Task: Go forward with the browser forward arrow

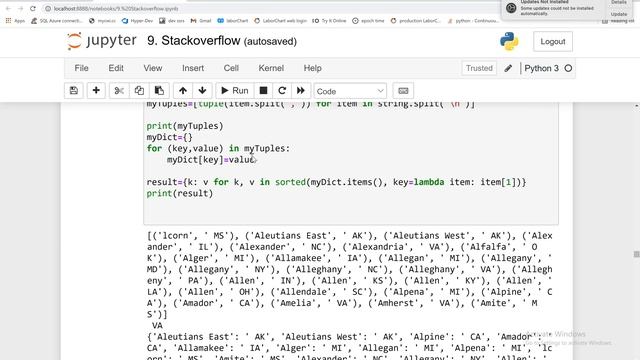Action: (x=20, y=8)
